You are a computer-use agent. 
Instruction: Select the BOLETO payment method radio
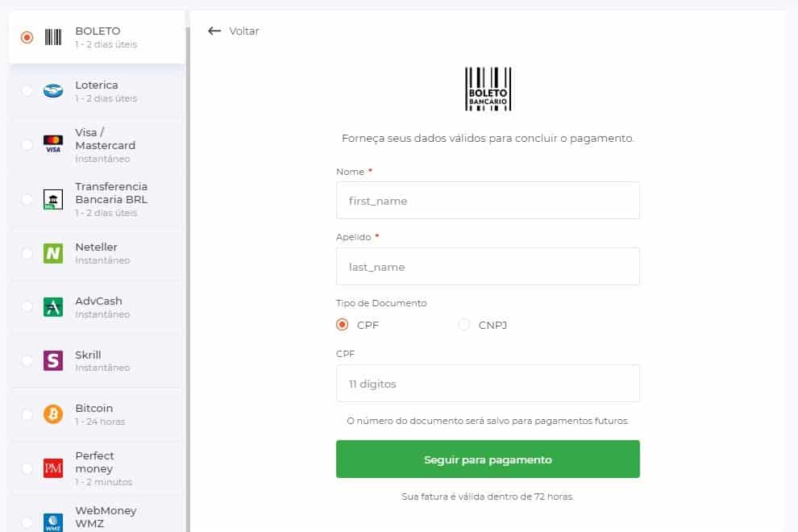27,37
